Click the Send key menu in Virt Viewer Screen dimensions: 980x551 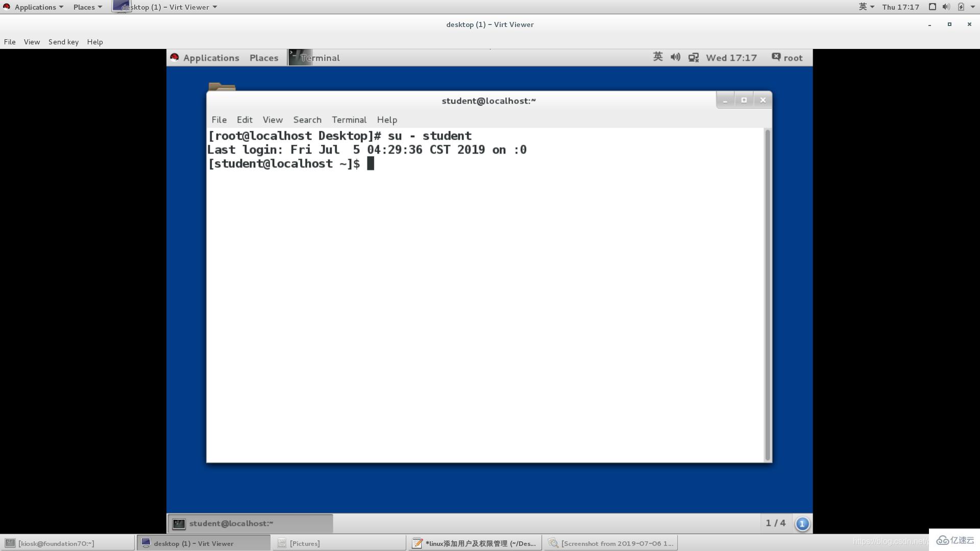click(x=63, y=41)
